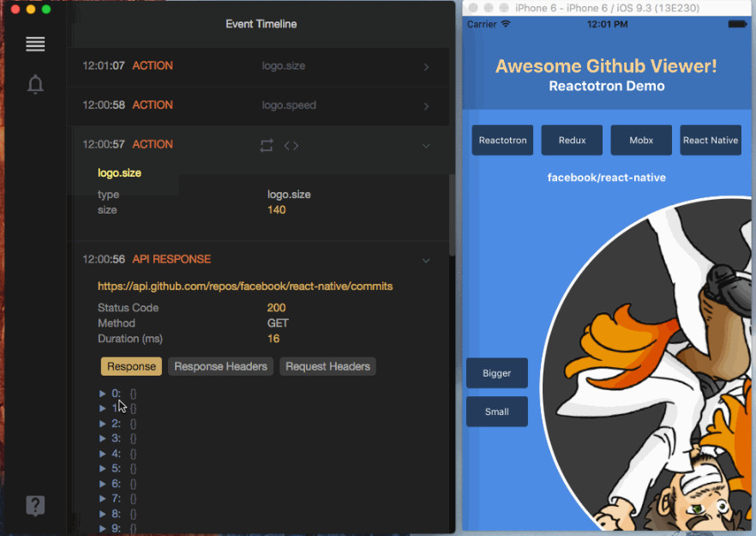Image resolution: width=756 pixels, height=536 pixels.
Task: Click the Duration value 16
Action: click(x=273, y=339)
